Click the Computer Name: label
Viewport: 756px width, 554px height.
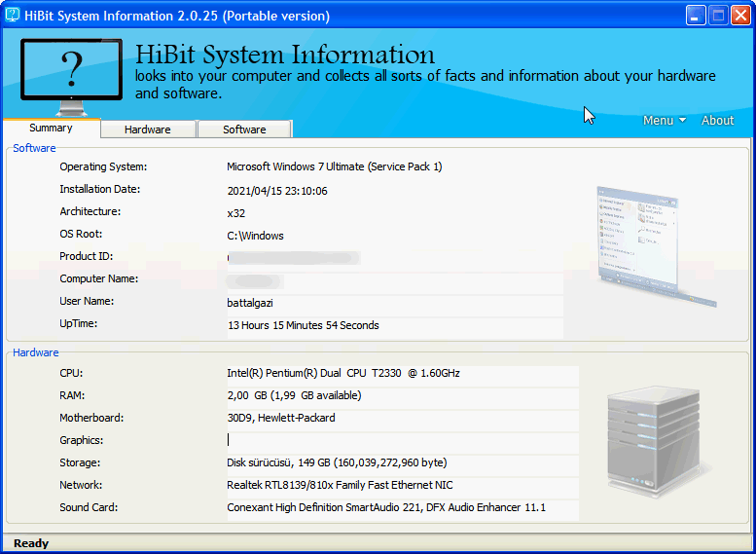pos(99,278)
